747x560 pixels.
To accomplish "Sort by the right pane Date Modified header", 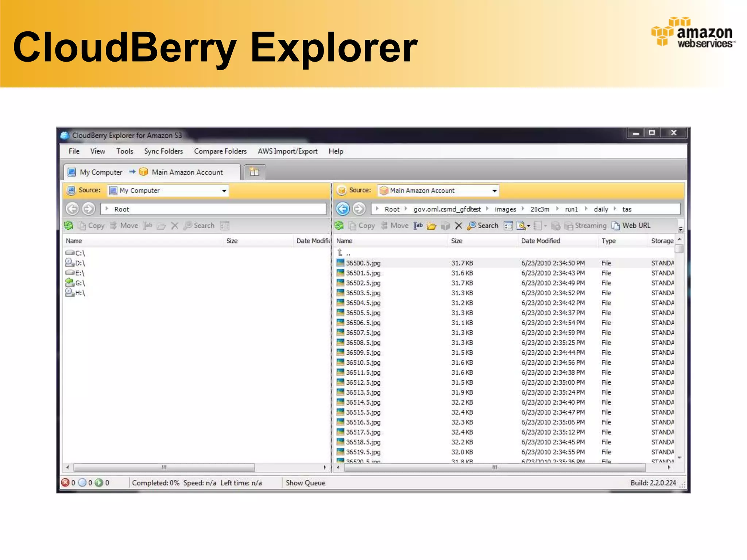I will [558, 241].
